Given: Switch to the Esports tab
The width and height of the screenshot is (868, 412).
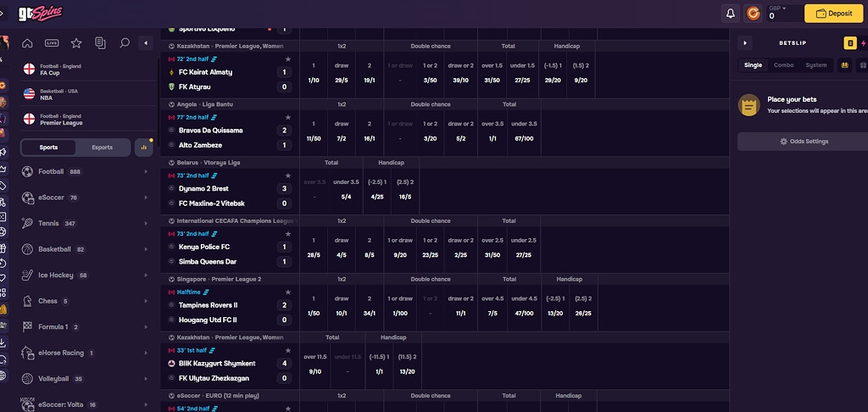Looking at the screenshot, I should point(103,148).
